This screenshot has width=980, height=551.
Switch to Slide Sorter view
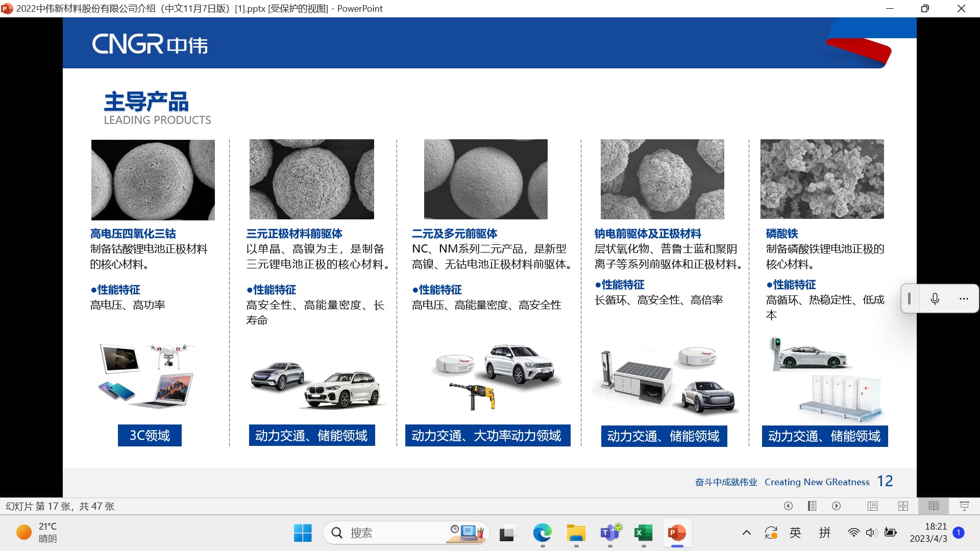(x=903, y=506)
